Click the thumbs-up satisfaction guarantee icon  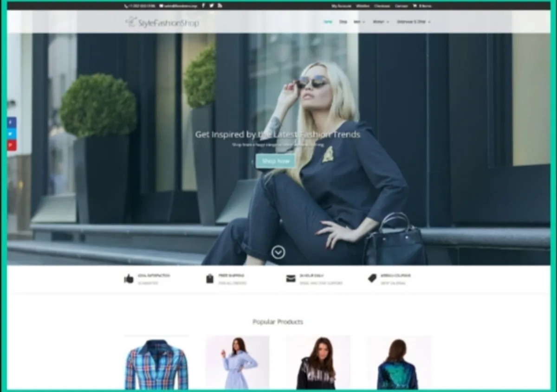coord(129,278)
